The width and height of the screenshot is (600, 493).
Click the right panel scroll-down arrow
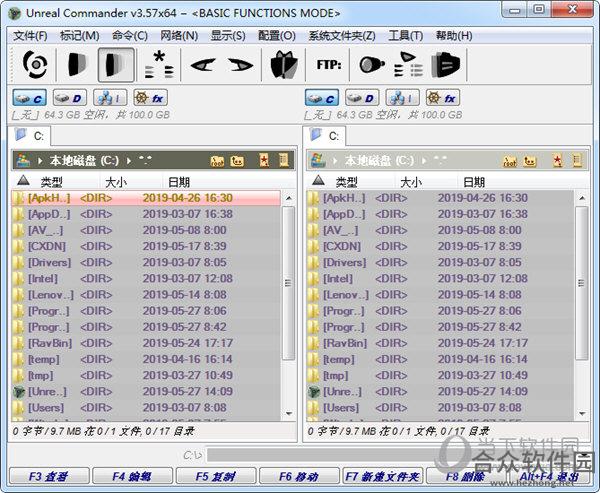pos(582,413)
